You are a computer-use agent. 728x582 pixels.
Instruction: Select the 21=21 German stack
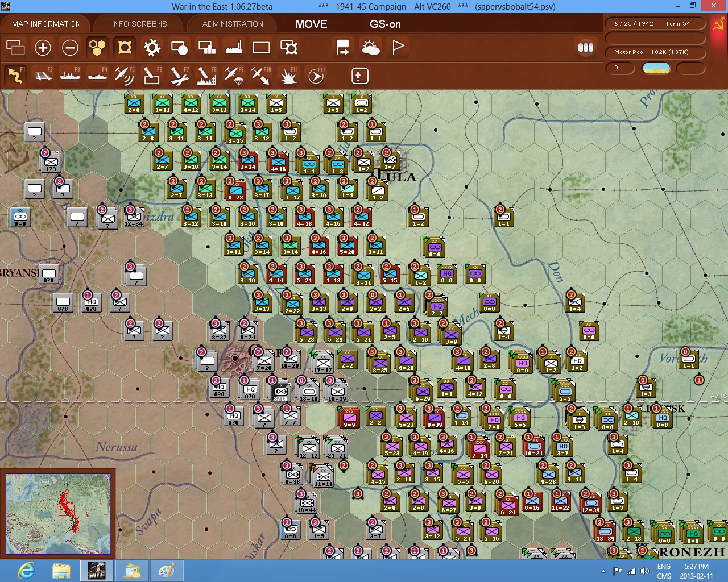click(337, 448)
